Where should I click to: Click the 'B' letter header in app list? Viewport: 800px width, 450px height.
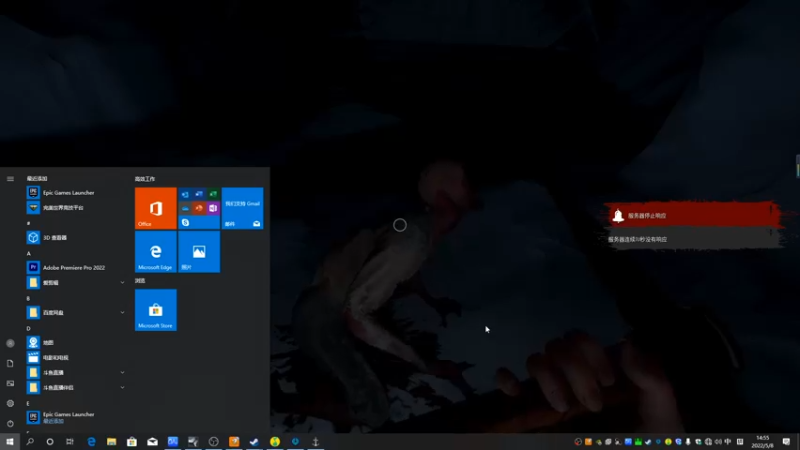click(29, 298)
